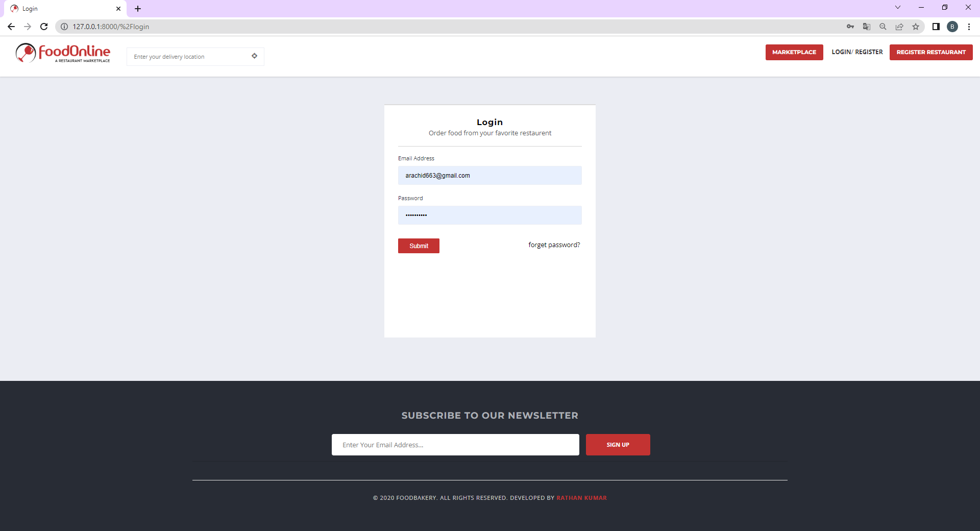Screen dimensions: 980x531
Task: Open the MARKETPLACE page
Action: point(794,52)
